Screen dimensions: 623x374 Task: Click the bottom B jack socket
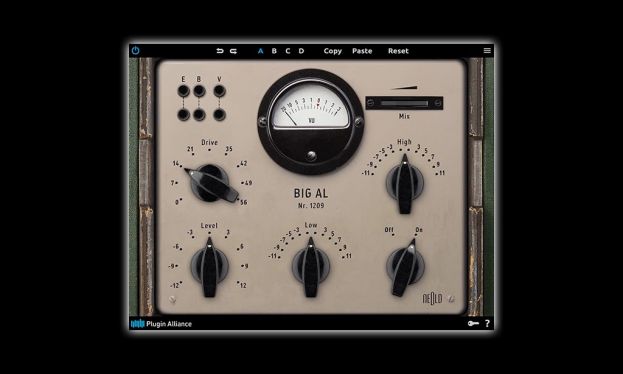click(x=199, y=115)
